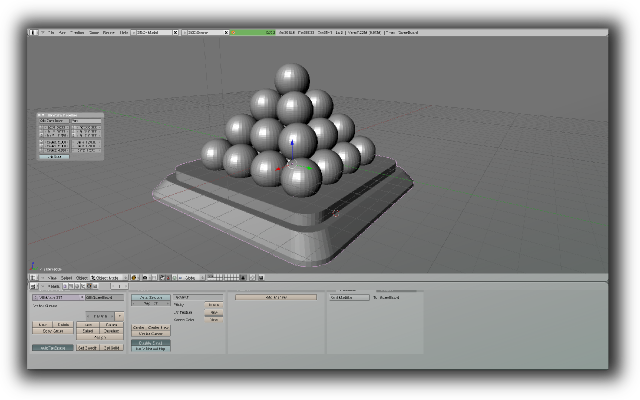
Task: Toggle the AutoTexSpace button
Action: point(51,348)
